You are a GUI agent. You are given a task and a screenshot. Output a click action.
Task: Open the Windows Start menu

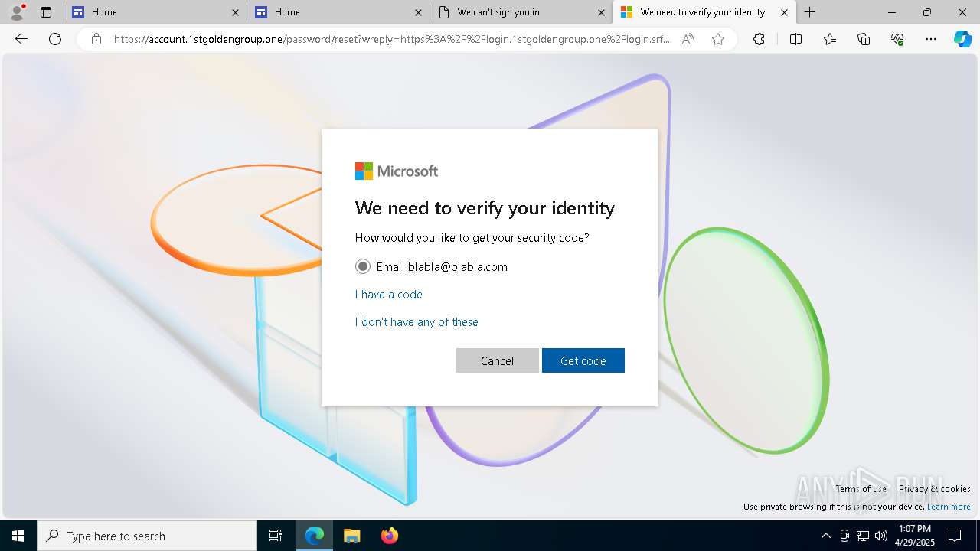18,536
